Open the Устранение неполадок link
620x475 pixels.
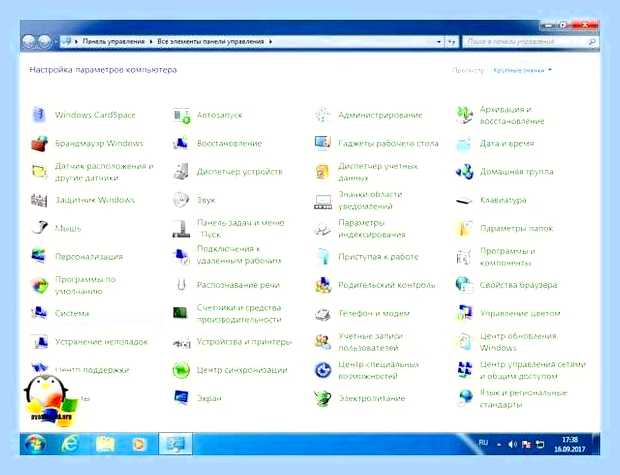pos(101,342)
